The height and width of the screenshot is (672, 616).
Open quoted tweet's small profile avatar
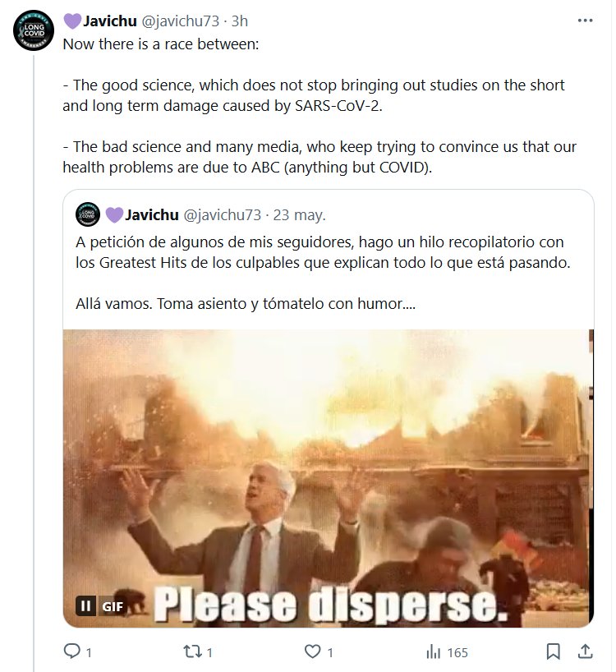[x=87, y=214]
